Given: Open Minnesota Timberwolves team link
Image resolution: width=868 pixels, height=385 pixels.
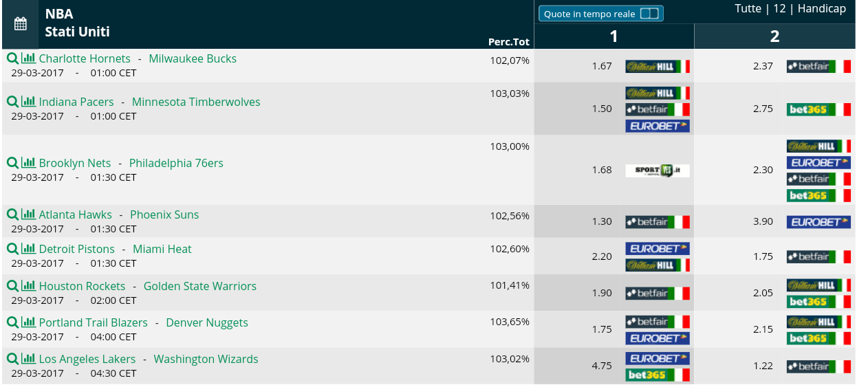Looking at the screenshot, I should (x=196, y=102).
